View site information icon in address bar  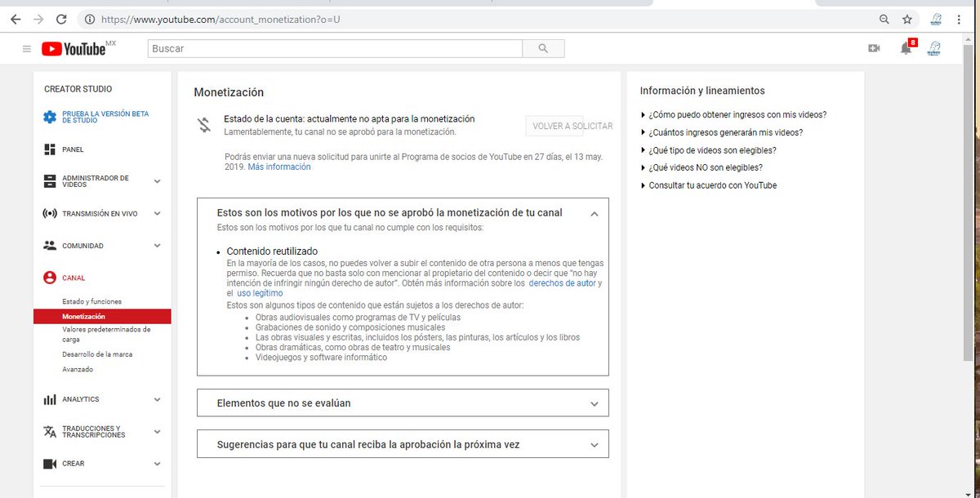89,19
